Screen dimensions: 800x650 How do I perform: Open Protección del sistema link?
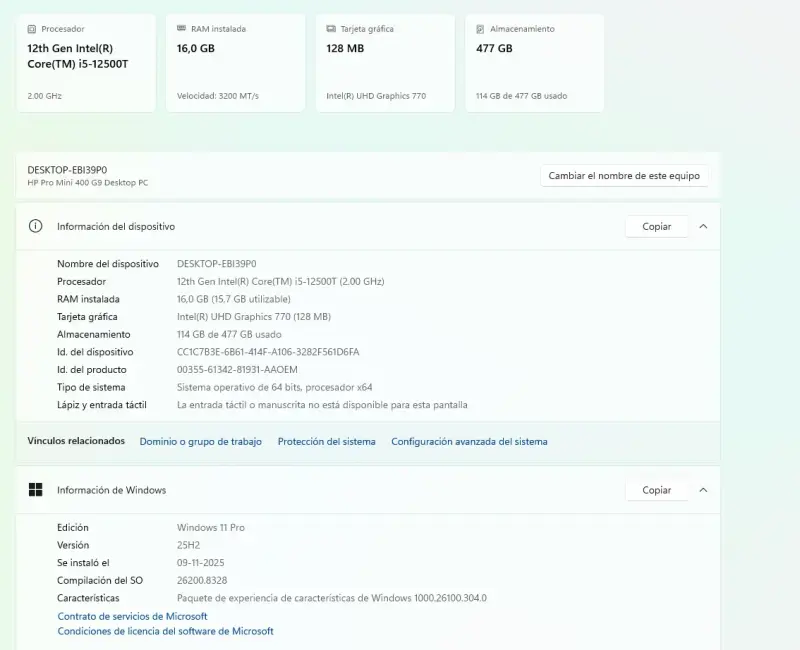(x=327, y=441)
